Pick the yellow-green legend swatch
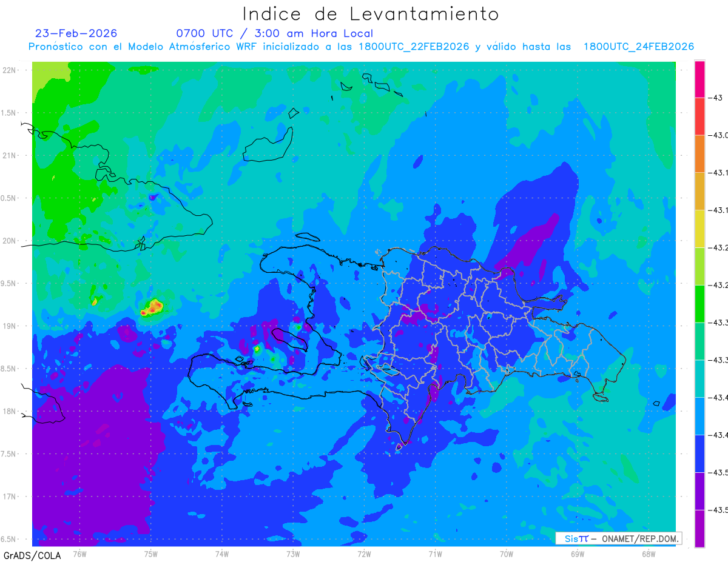728x562 pixels. click(699, 266)
